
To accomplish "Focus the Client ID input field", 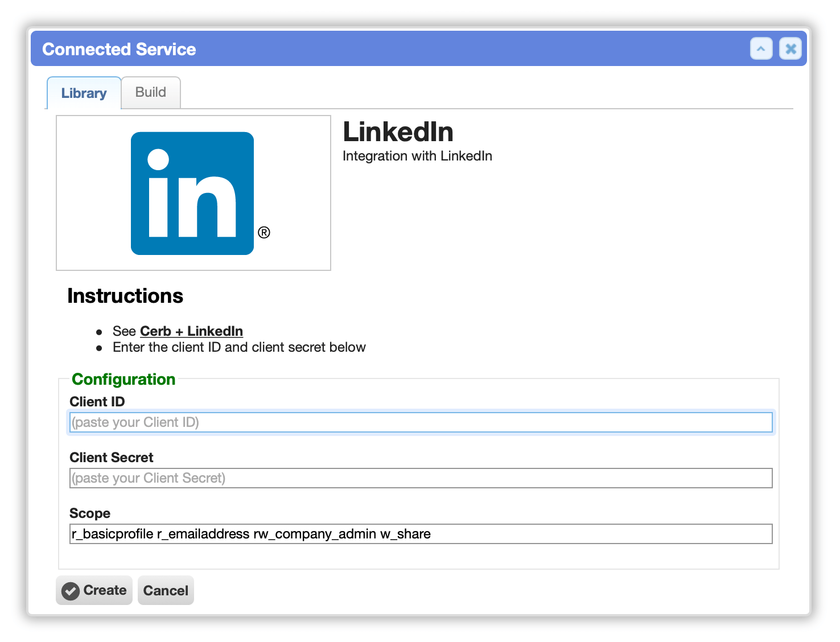I will pos(421,422).
